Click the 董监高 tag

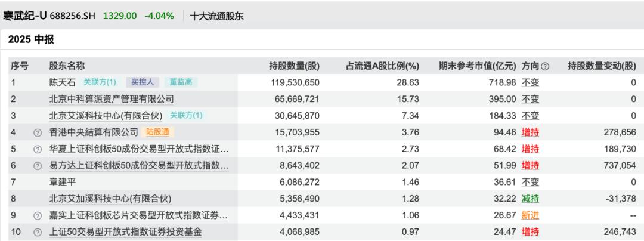tap(181, 82)
